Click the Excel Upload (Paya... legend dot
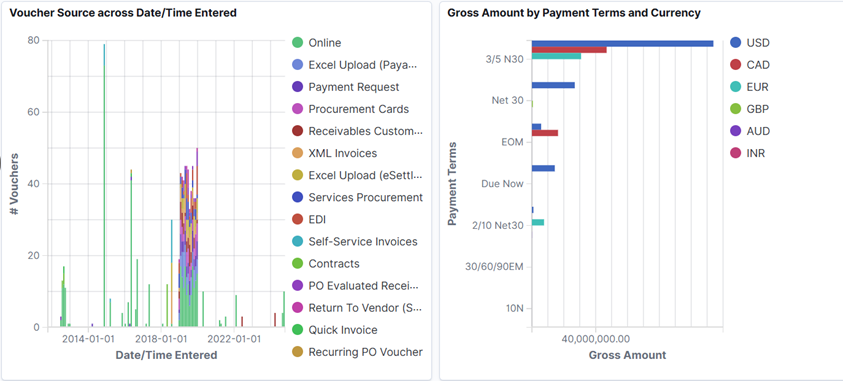843x381 pixels. click(297, 65)
